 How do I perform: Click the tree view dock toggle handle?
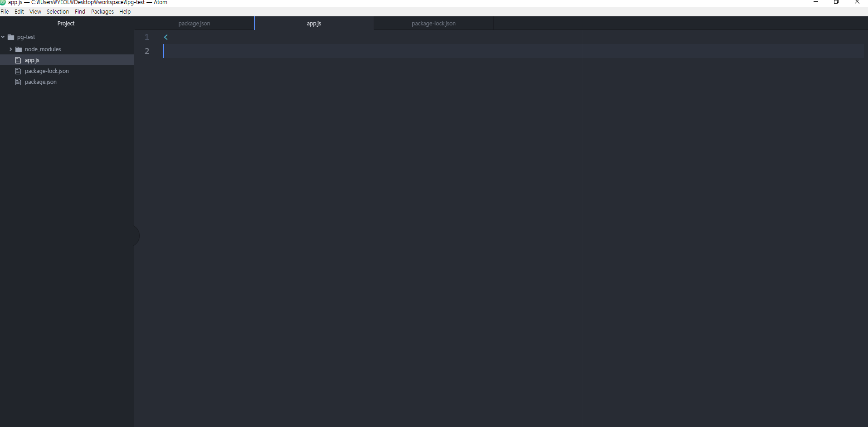[137, 236]
